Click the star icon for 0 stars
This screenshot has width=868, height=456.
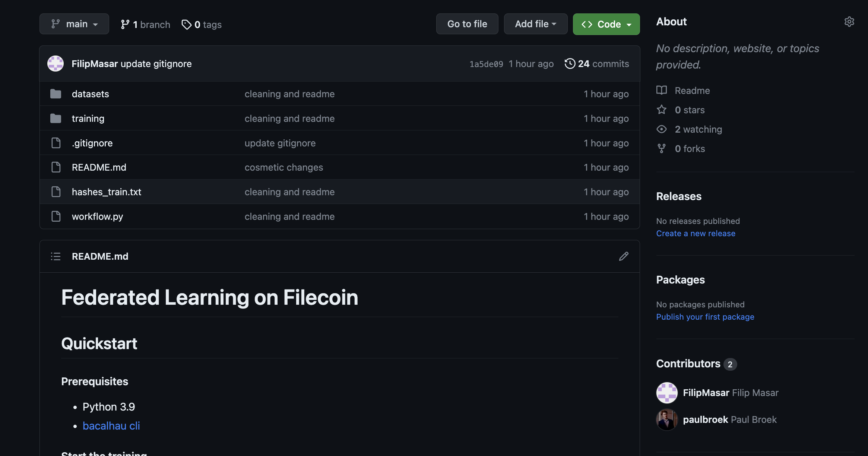click(662, 109)
